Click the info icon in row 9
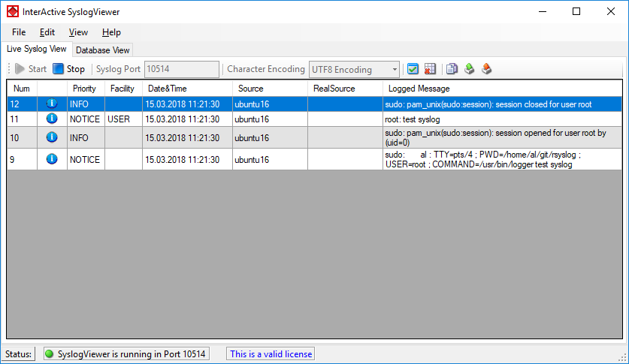Image resolution: width=629 pixels, height=364 pixels. 52,159
